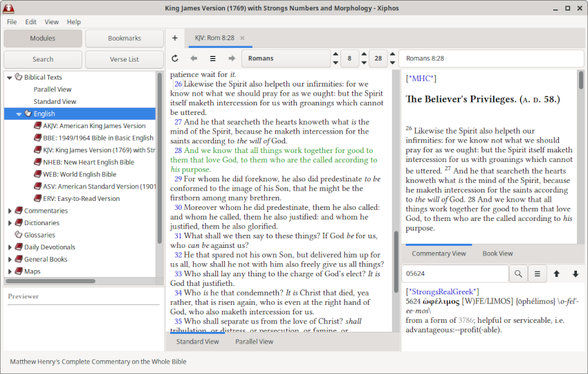The height and width of the screenshot is (374, 588).
Task: Expand the General Books tree node
Action: 10,259
